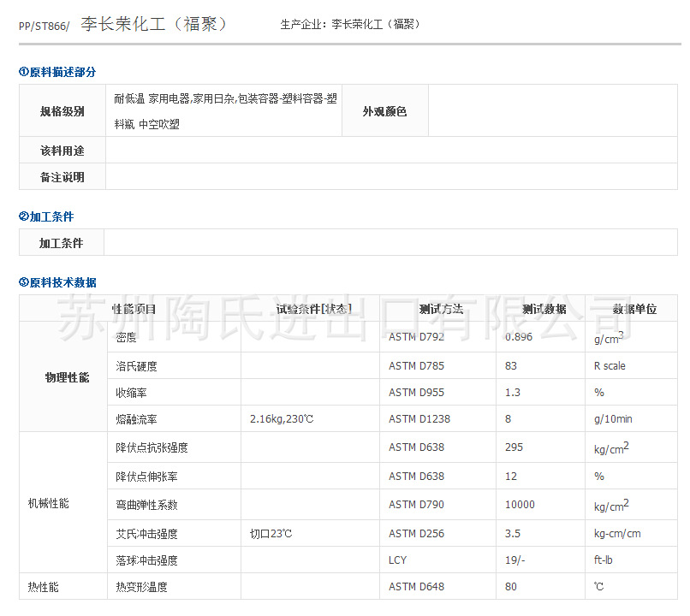Click the 降伏点抗张强度 property cell
This screenshot has height=616, width=690.
coord(175,447)
